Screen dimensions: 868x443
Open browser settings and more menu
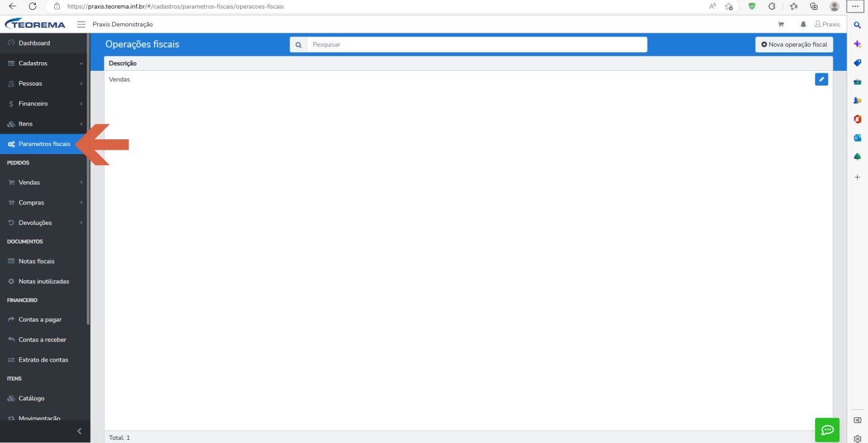coord(855,6)
